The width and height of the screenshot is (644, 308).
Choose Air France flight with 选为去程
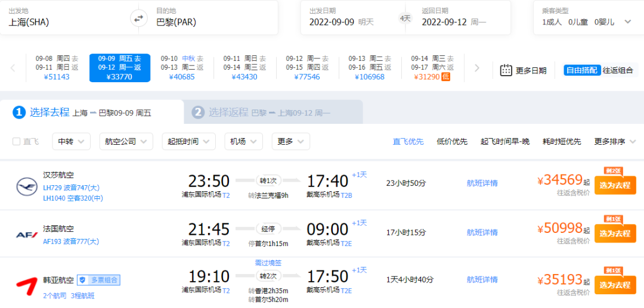click(615, 234)
